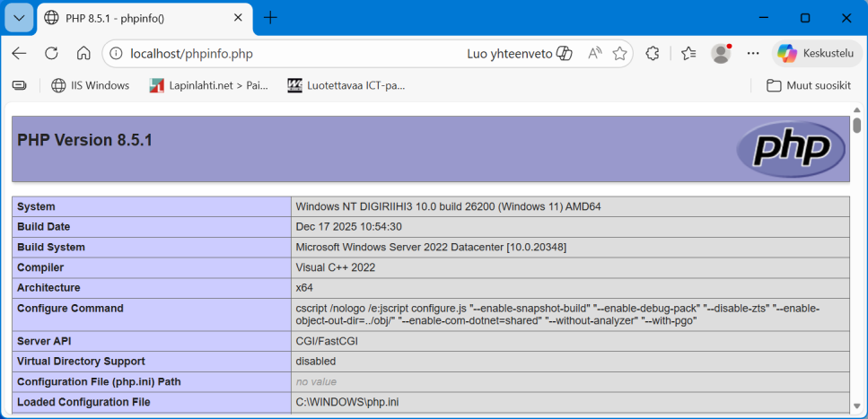The image size is (868, 419).
Task: Select the cscript configure.js command text
Action: click(x=557, y=314)
